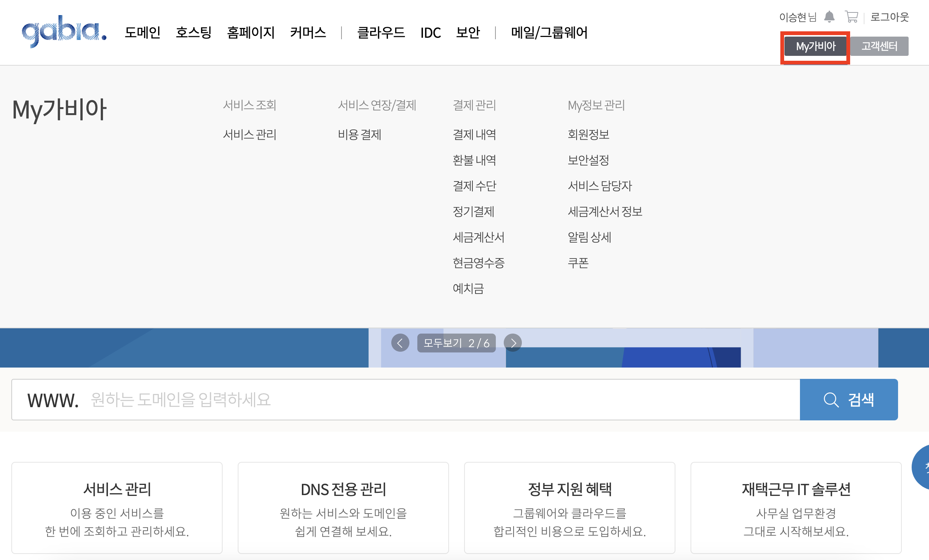Open the shopping cart icon
The image size is (929, 560).
[851, 17]
